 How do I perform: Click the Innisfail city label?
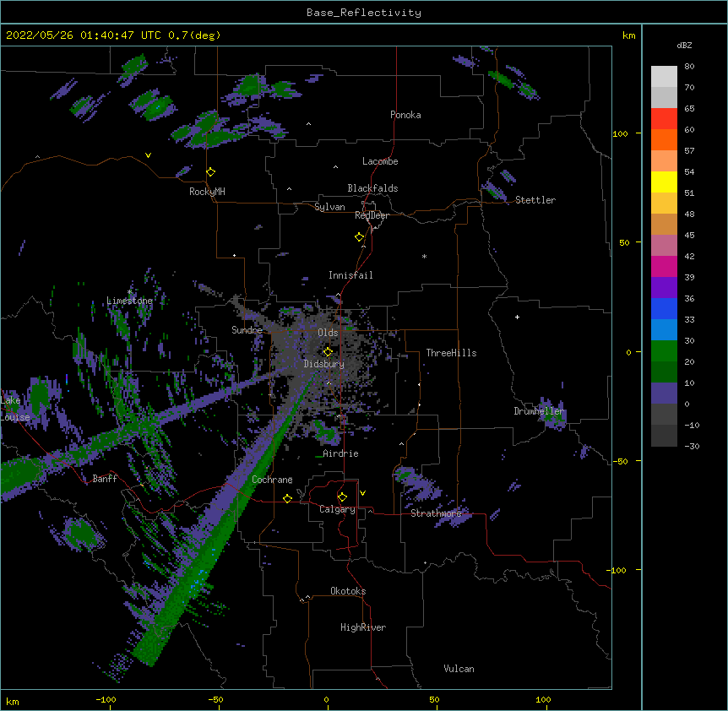coord(350,275)
